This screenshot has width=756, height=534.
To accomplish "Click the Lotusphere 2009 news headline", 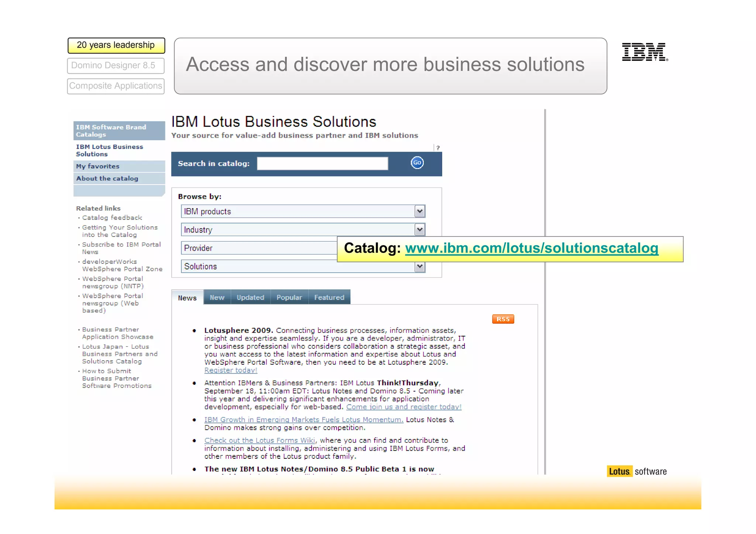I will (238, 330).
